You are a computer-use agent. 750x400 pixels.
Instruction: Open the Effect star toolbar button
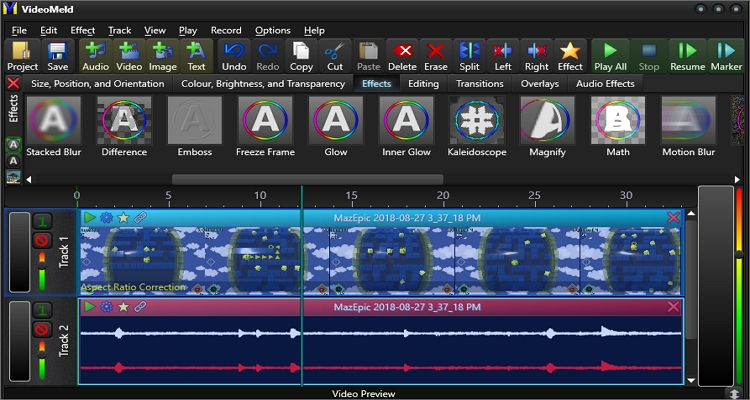coord(570,56)
